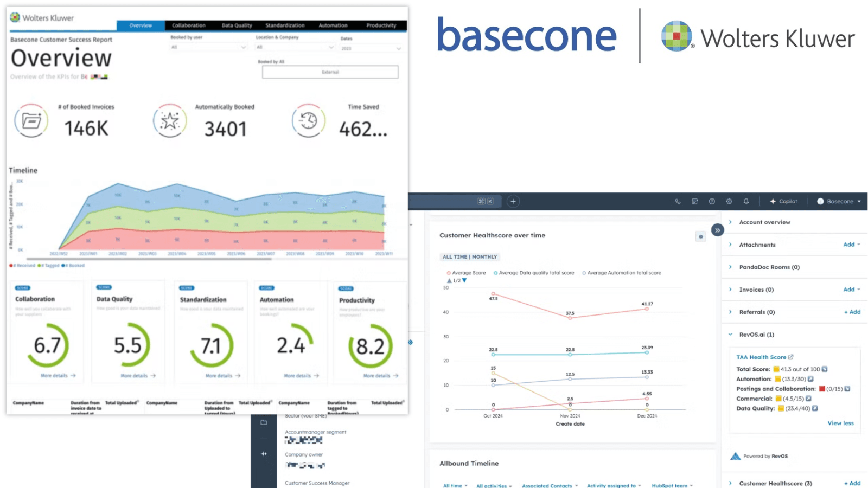Open the Activity assigned to filter
868x488 pixels.
pos(614,486)
